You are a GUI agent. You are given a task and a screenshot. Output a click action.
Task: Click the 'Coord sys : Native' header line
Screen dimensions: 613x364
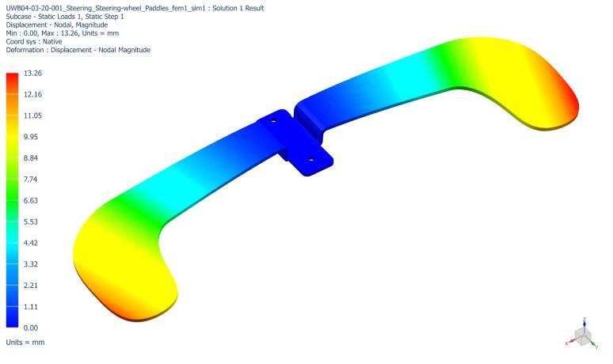(34, 41)
